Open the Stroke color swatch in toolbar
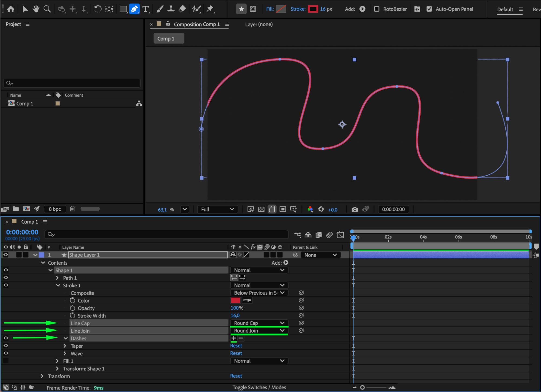 pyautogui.click(x=313, y=9)
